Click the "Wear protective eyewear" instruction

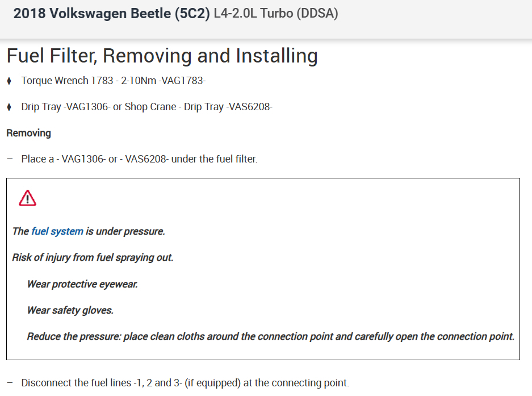pos(82,284)
